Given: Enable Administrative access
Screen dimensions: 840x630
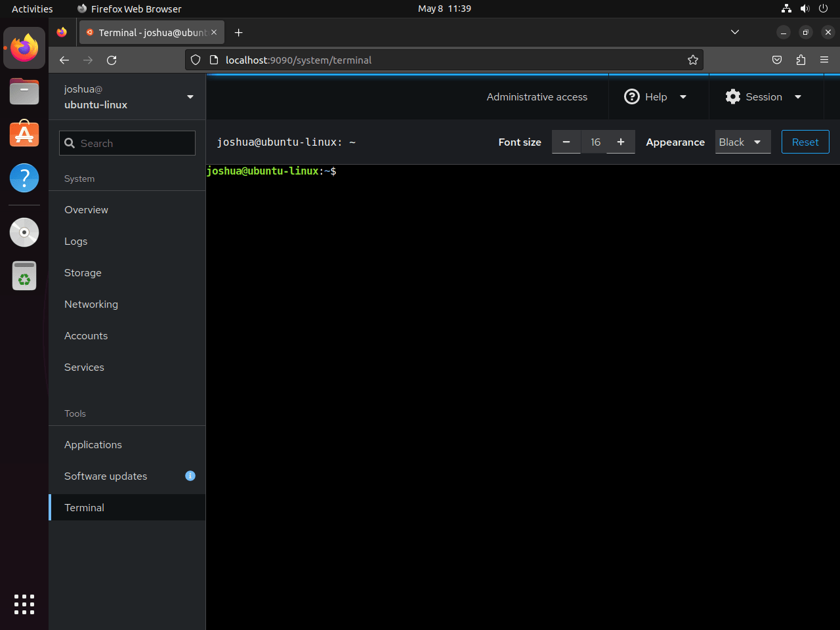Looking at the screenshot, I should 537,96.
